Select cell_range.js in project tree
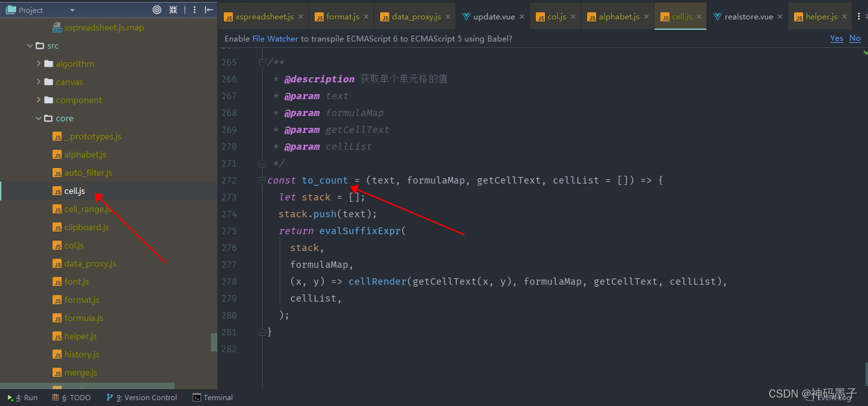Viewport: 868px width, 406px height. [82, 209]
